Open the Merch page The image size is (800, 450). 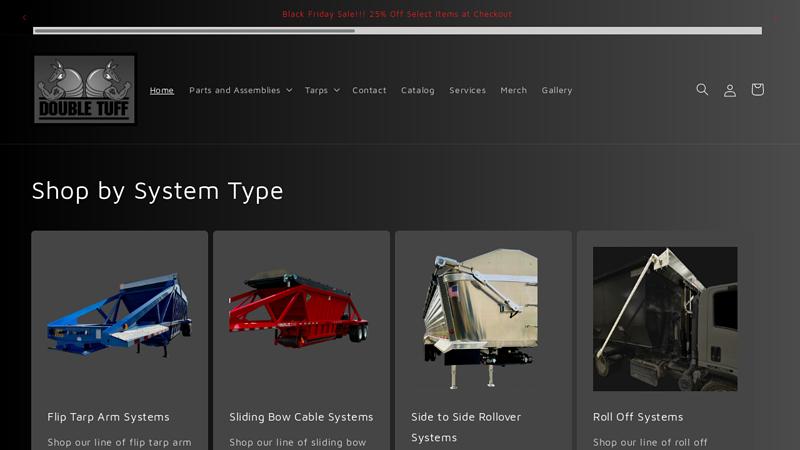click(513, 90)
